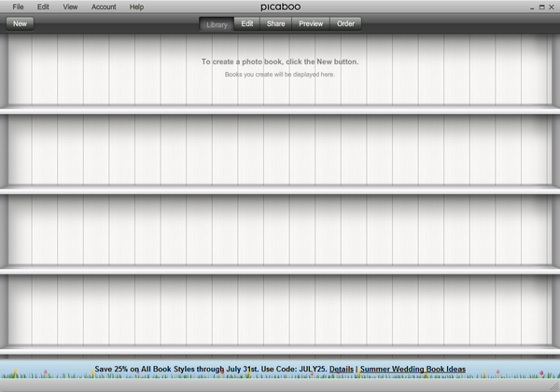The width and height of the screenshot is (560, 392).
Task: Click the picaboo title logo
Action: click(280, 7)
